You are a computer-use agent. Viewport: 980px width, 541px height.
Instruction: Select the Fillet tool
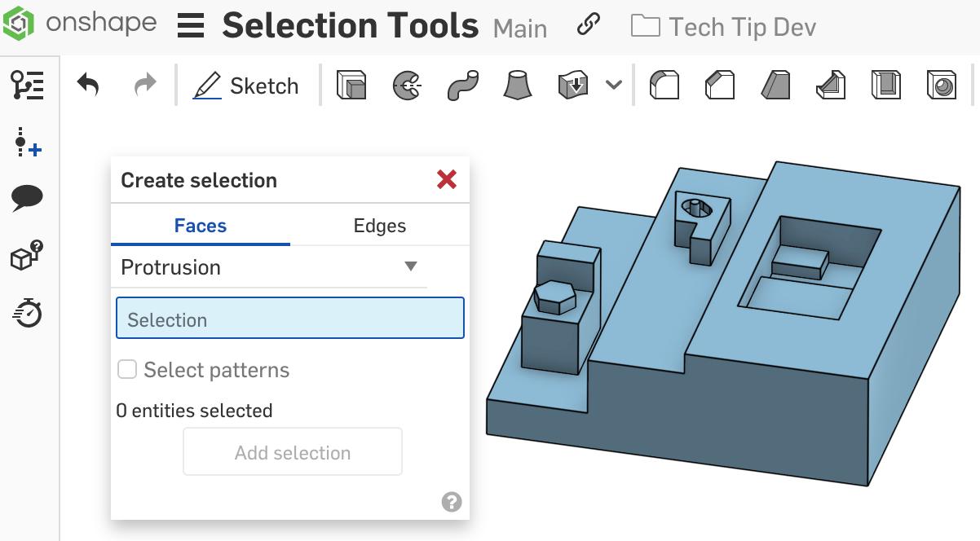coord(664,84)
